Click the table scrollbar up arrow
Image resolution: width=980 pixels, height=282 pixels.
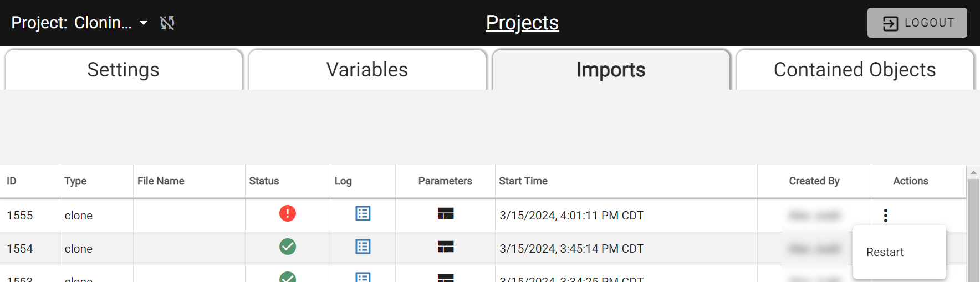973,172
